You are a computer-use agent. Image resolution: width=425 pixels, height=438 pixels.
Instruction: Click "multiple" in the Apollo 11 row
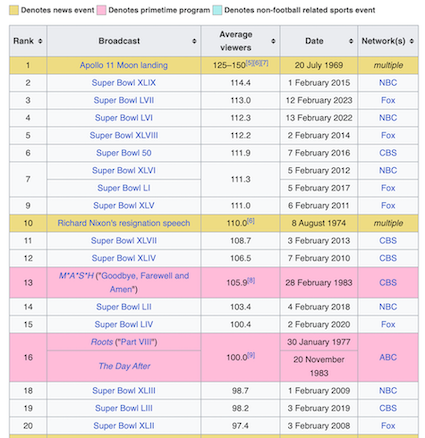tap(388, 65)
